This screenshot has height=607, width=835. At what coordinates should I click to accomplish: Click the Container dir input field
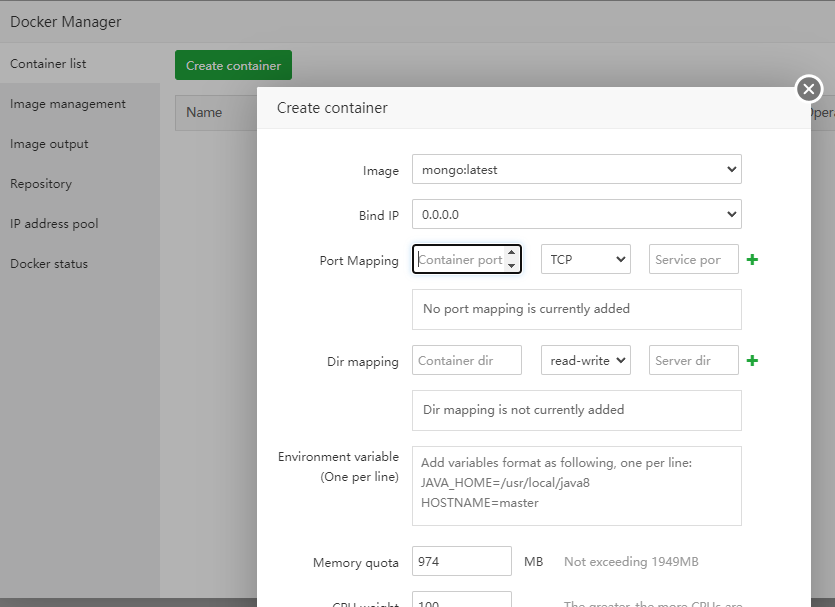(466, 361)
